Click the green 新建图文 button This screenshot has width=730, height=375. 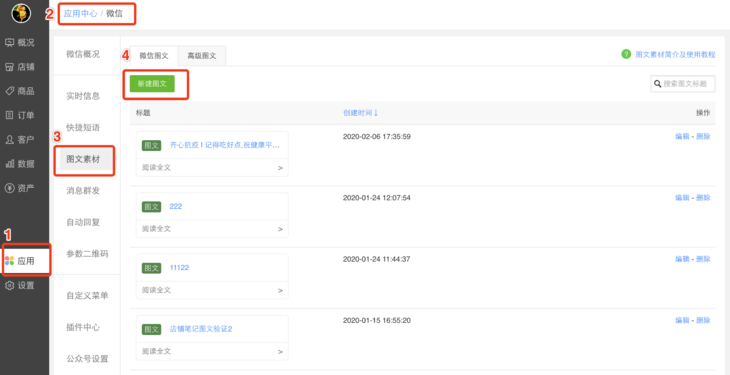pos(152,84)
